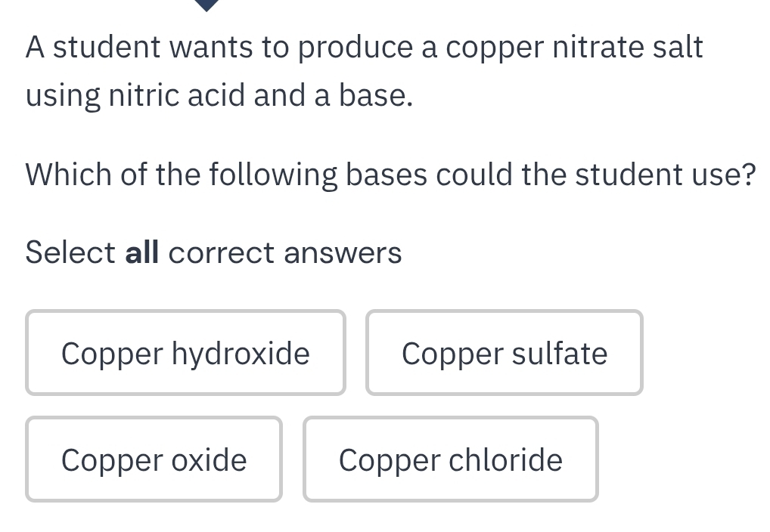Select the Copper hydroxide answer

pos(185,353)
